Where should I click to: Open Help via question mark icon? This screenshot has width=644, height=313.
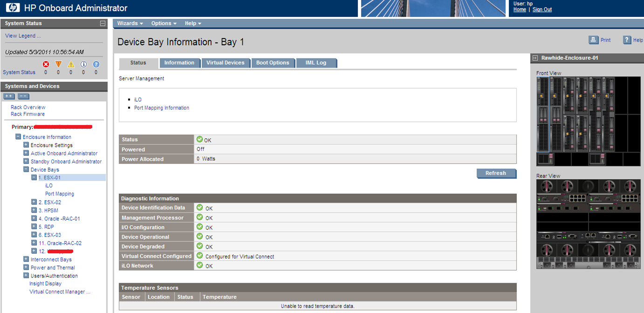pyautogui.click(x=627, y=40)
